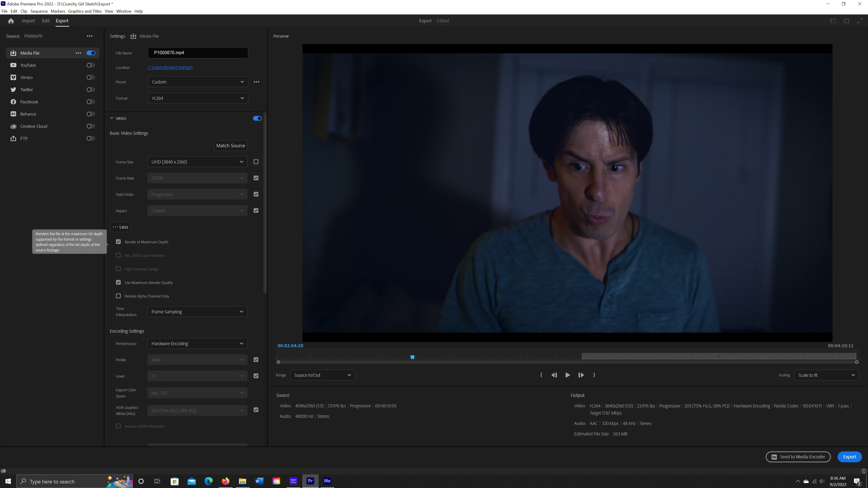Open the Format H.264 dropdown

click(x=198, y=98)
